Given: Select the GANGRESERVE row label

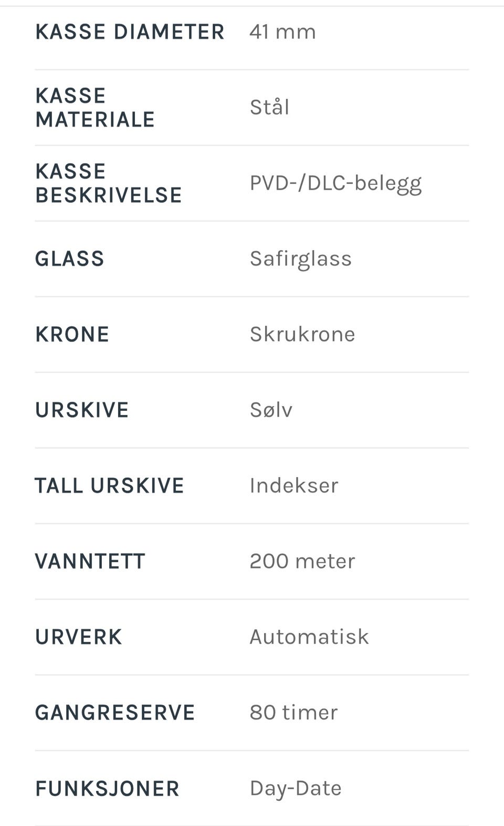Looking at the screenshot, I should [x=115, y=713].
